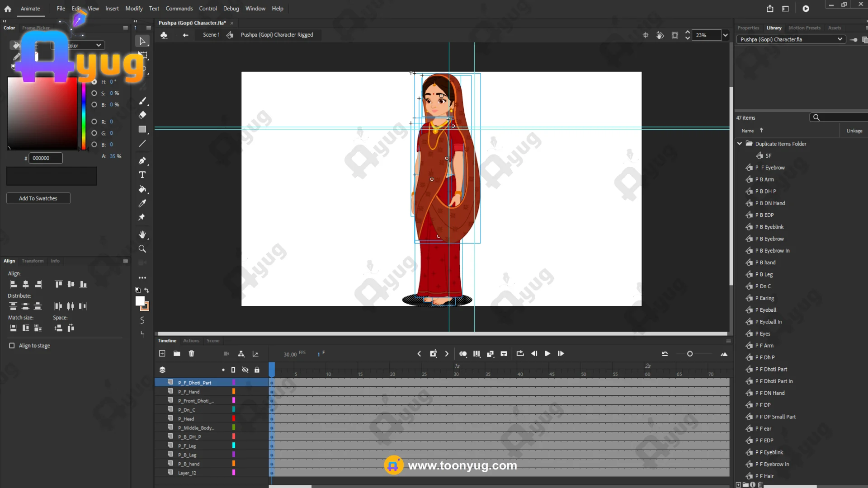This screenshot has width=868, height=488.
Task: Switch to the Transform tab
Action: click(x=33, y=261)
